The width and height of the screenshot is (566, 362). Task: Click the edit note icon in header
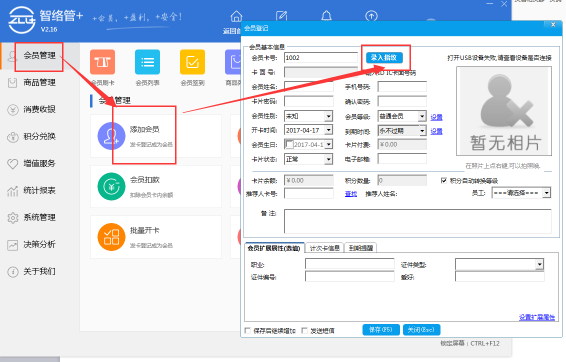[x=281, y=16]
